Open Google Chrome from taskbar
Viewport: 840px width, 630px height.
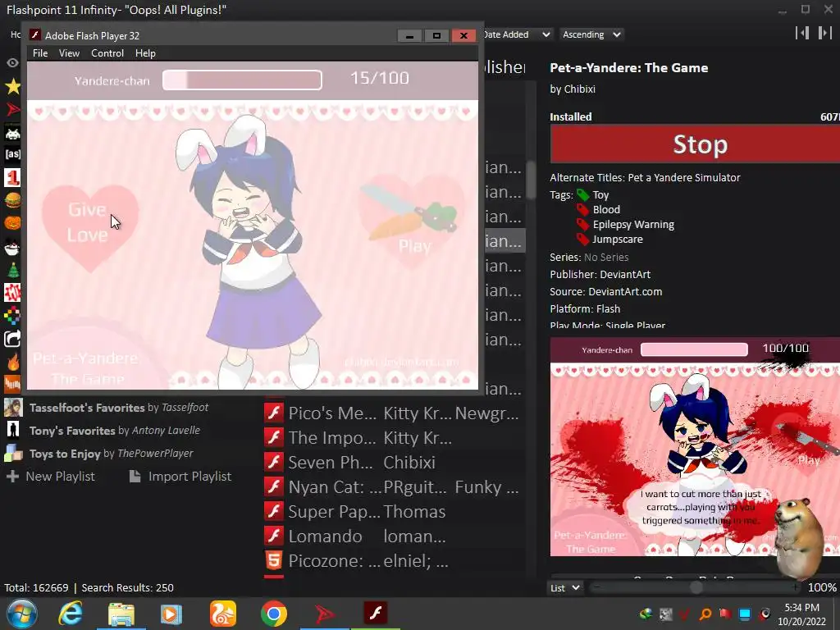(x=274, y=614)
